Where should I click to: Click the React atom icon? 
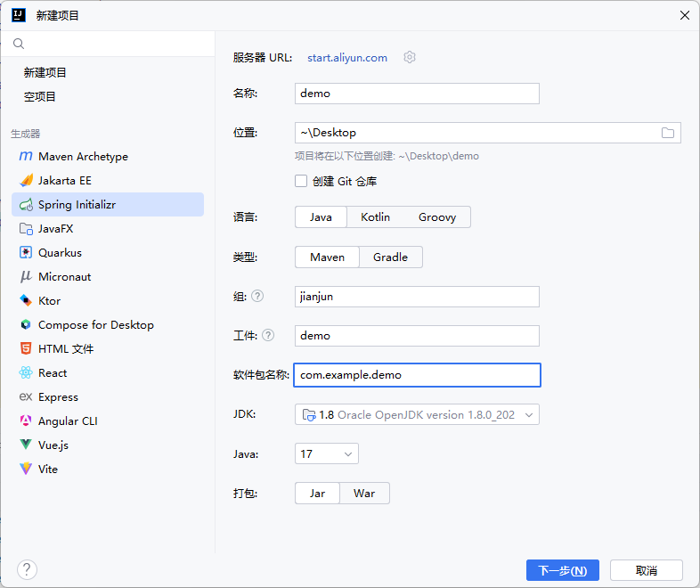tap(26, 372)
